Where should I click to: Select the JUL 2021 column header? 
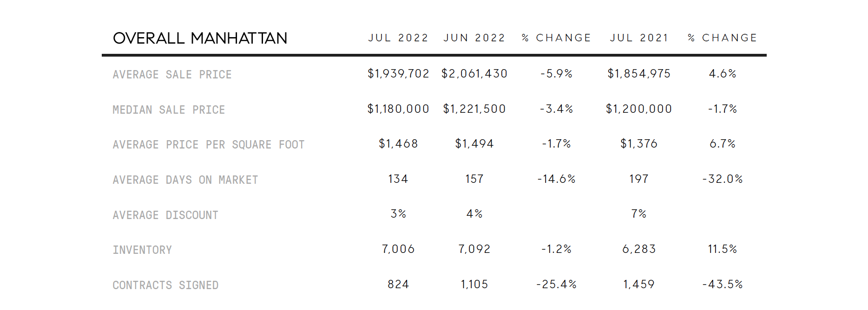point(639,38)
